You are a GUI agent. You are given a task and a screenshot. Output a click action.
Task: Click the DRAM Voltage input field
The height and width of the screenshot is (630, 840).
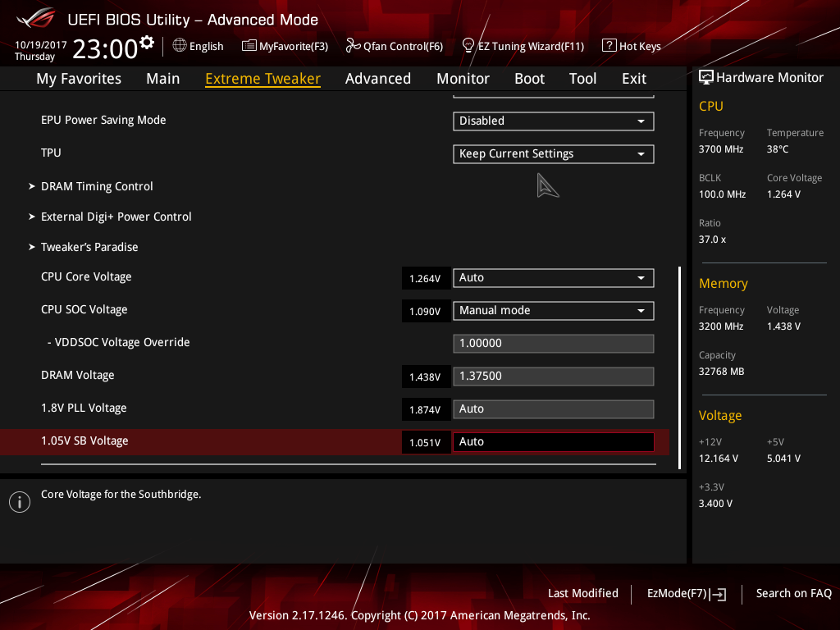554,376
